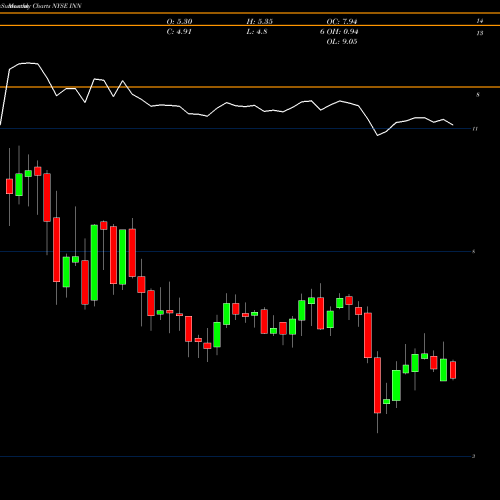
Task: Select the high value 'H: 5.35'
Action: [260, 22]
